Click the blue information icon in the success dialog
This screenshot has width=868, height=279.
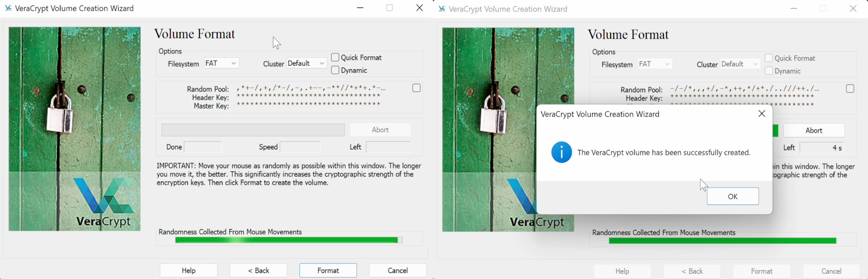coord(562,152)
